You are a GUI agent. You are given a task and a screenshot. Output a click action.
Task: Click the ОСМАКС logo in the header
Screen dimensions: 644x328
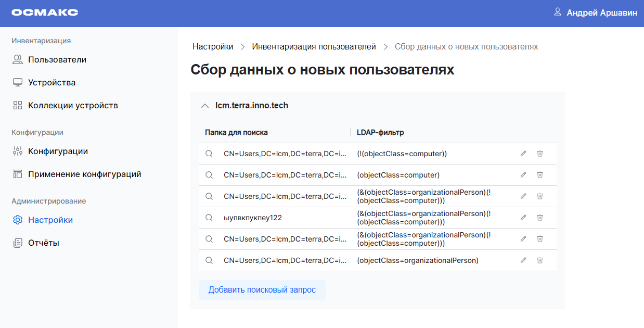pos(46,12)
